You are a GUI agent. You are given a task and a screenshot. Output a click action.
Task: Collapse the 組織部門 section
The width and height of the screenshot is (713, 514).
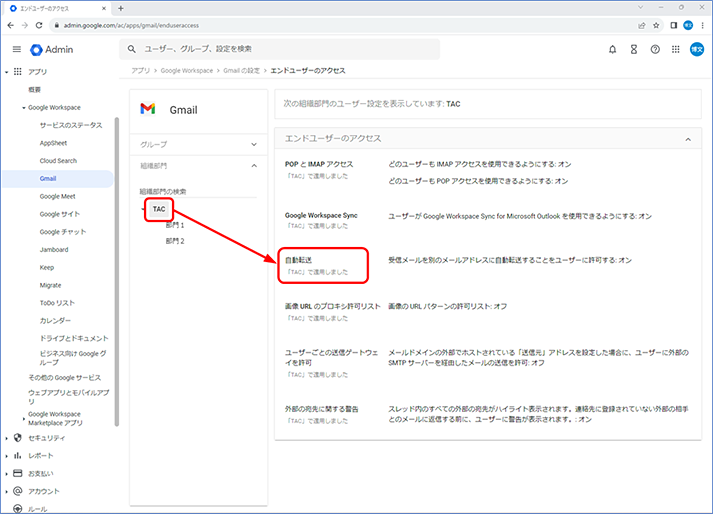coord(254,166)
